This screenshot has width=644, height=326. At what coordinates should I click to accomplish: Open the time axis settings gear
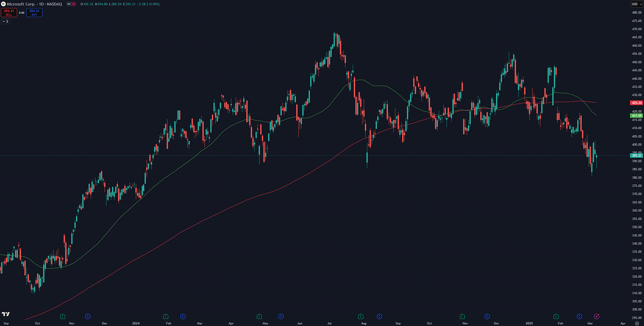coord(636,323)
